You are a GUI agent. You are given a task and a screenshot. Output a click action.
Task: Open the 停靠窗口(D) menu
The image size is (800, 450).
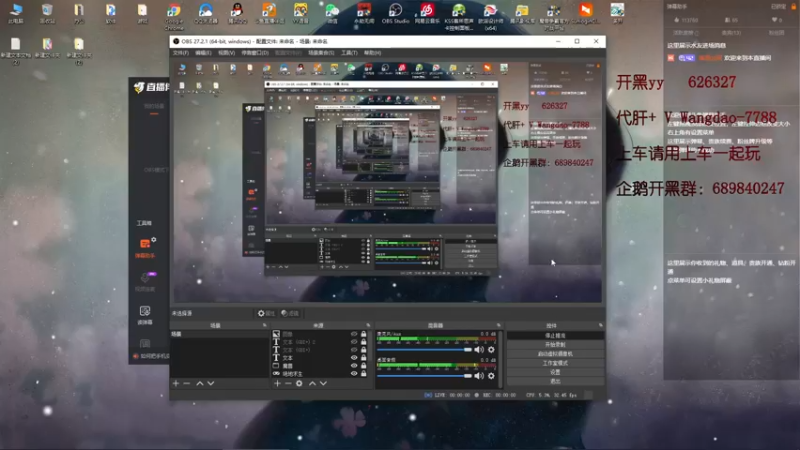[x=255, y=53]
